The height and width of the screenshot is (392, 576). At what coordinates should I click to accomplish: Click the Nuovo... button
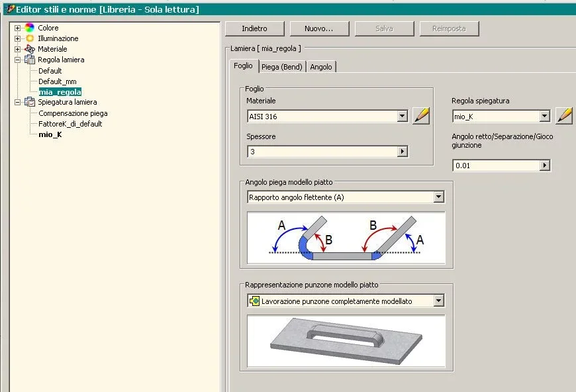click(319, 28)
